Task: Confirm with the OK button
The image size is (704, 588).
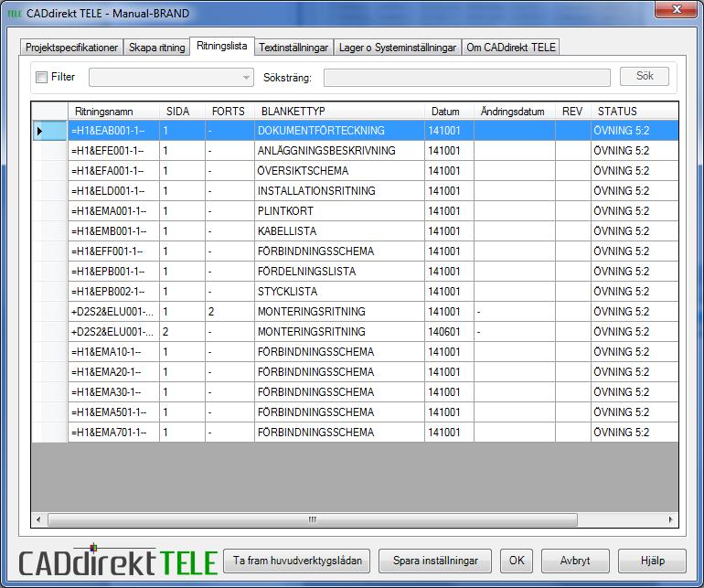Action: pos(517,561)
